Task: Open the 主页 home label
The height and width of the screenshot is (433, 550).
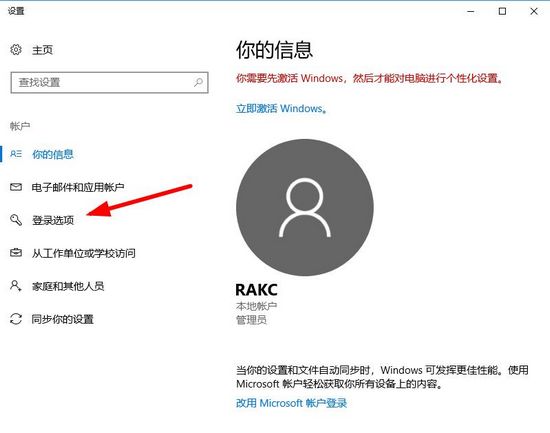Action: tap(42, 50)
